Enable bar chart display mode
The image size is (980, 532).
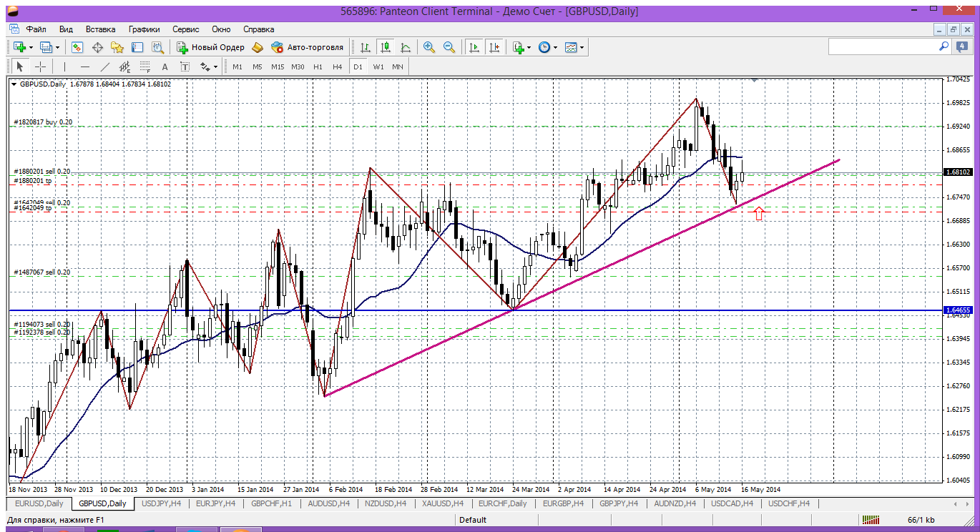tap(366, 47)
